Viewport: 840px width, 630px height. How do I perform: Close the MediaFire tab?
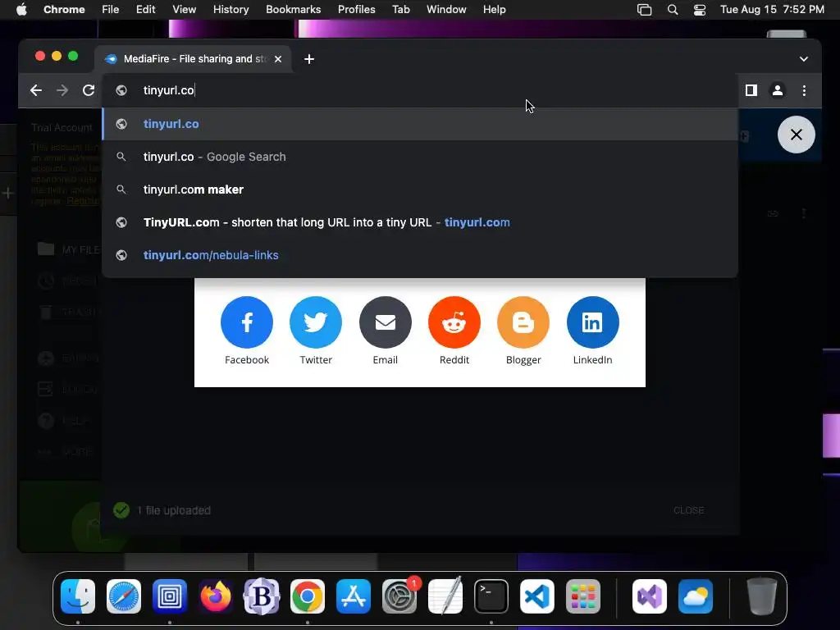click(278, 59)
